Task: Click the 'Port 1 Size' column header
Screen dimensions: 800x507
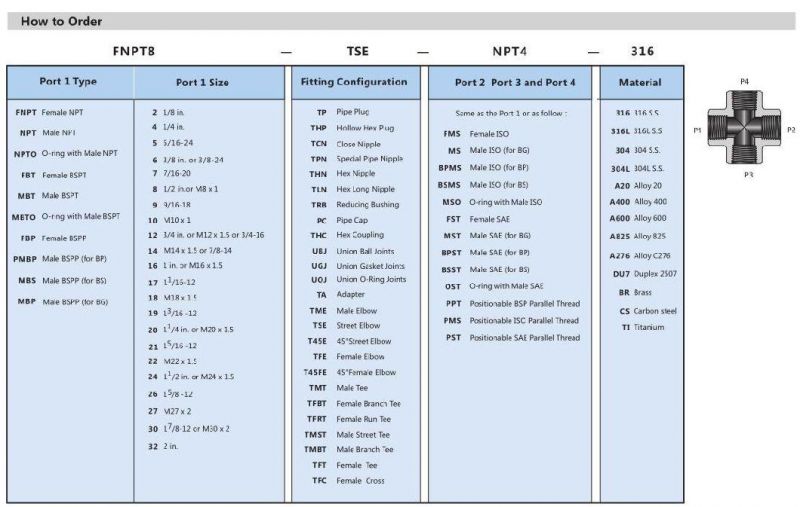Action: (x=202, y=82)
